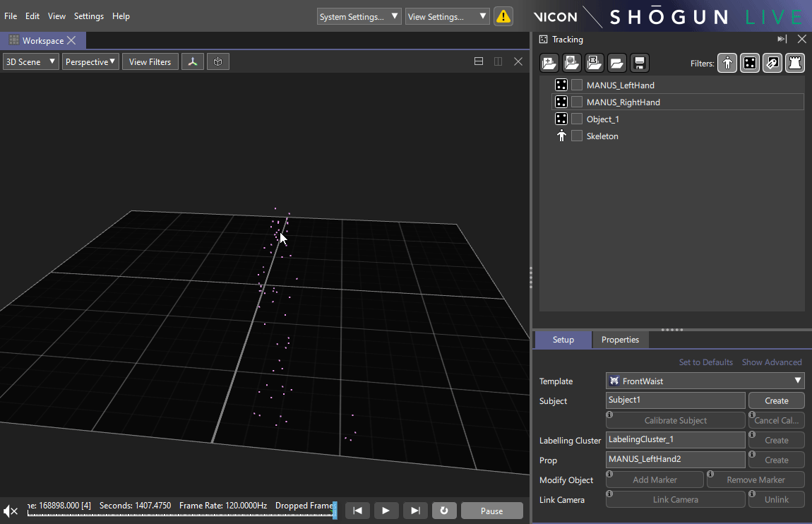This screenshot has width=812, height=524.
Task: Click the muted speaker icon
Action: [11, 511]
